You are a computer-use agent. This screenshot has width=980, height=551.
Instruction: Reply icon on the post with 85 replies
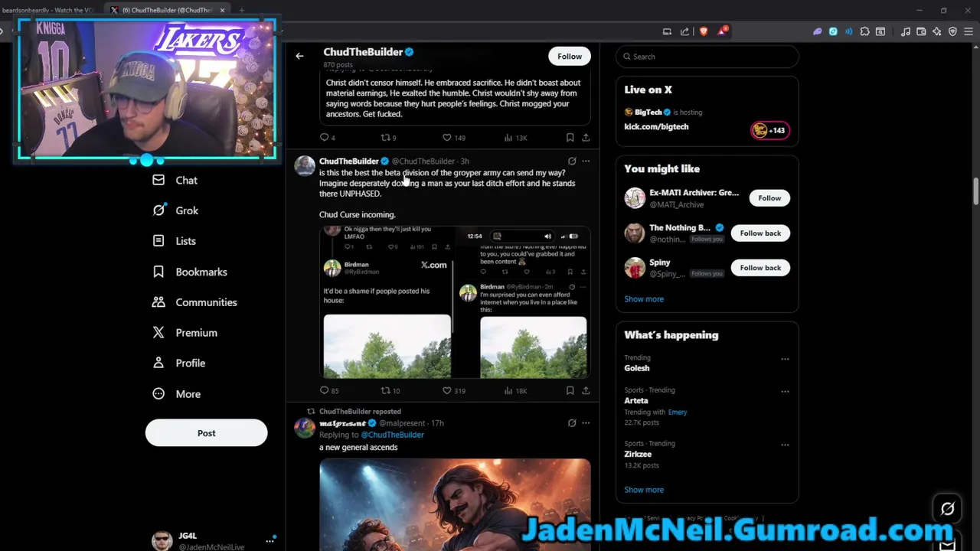(x=324, y=390)
